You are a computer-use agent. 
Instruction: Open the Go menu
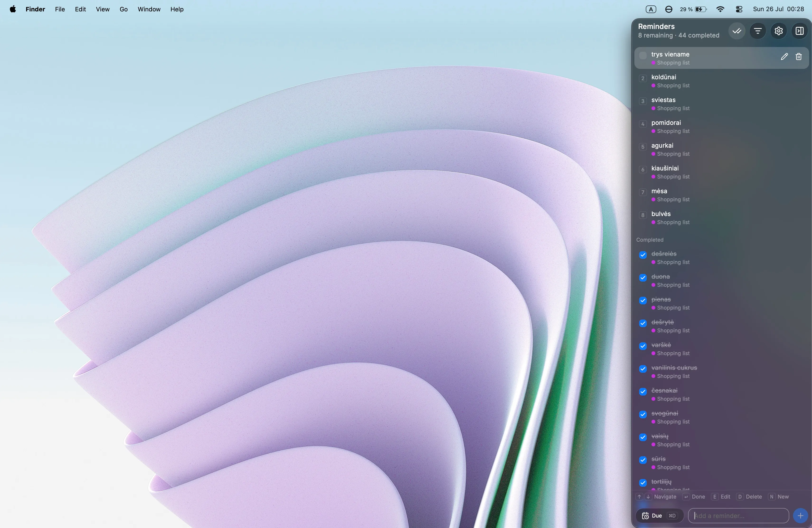pos(123,9)
